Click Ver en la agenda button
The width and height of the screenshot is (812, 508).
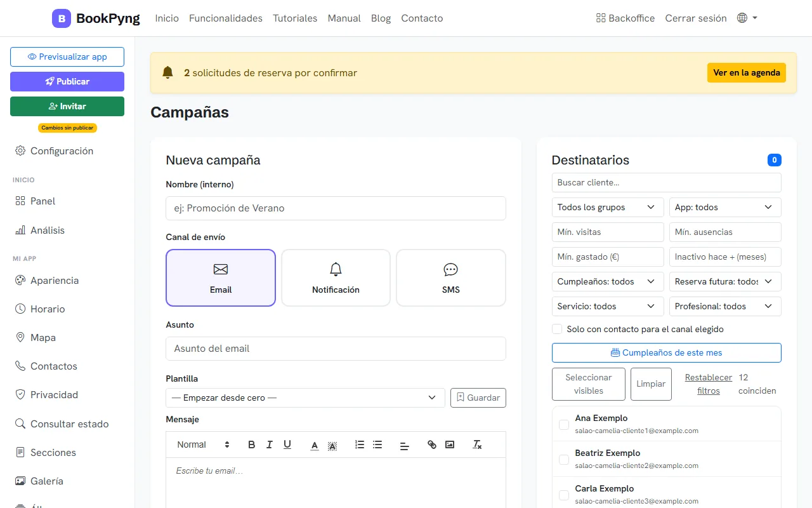747,72
